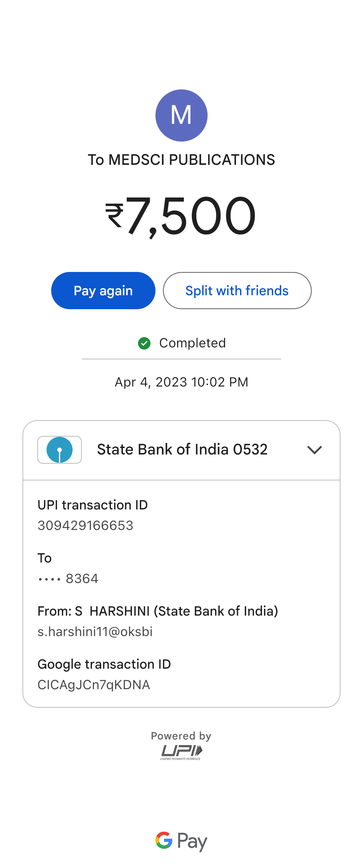Click the UPI logo at bottom

(x=181, y=752)
